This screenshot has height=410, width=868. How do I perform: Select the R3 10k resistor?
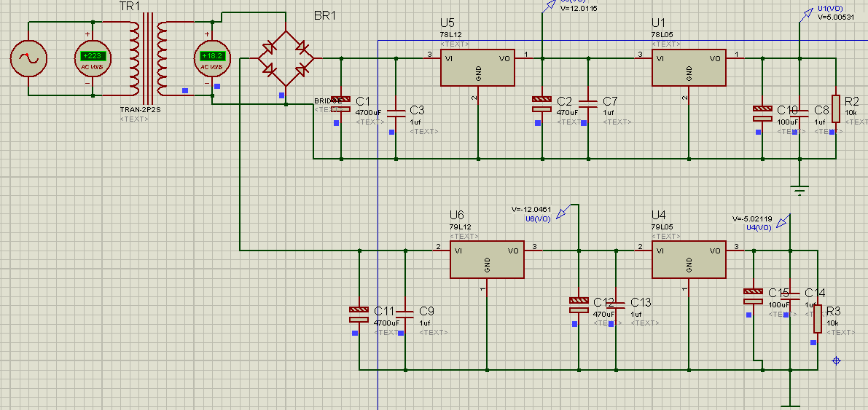(x=817, y=318)
